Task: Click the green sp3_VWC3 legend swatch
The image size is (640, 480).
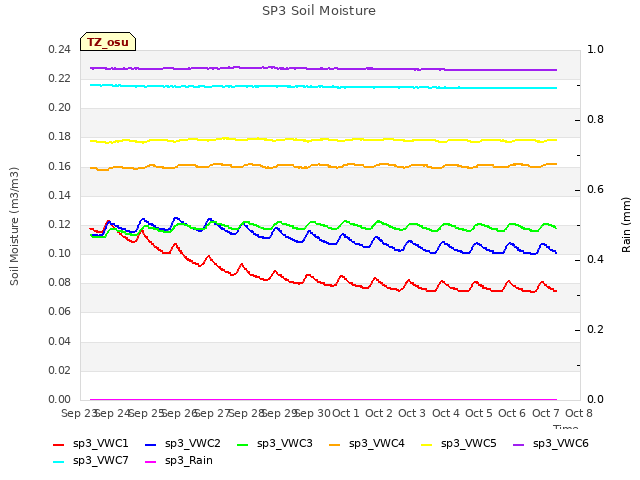Action: (x=243, y=445)
